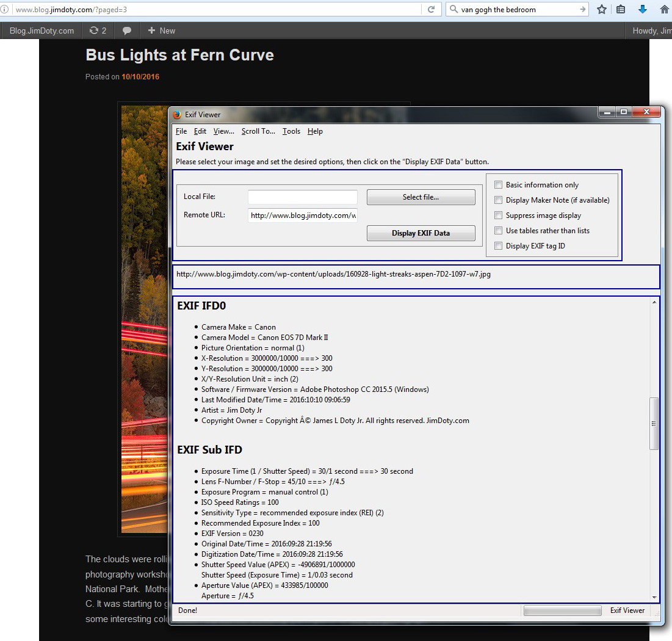Click the 'Lens F-Number / F-Stop' line
Image resolution: width=672 pixels, height=641 pixels.
[273, 482]
